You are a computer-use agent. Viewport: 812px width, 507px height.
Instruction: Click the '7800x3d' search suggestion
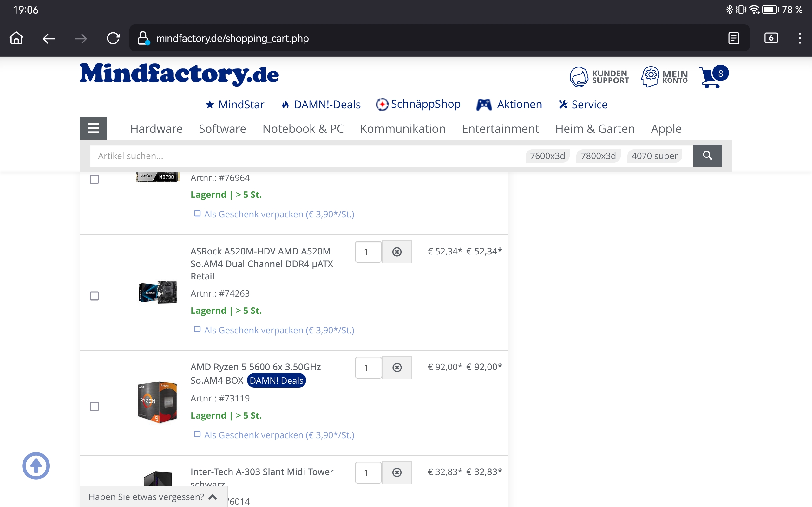click(598, 156)
